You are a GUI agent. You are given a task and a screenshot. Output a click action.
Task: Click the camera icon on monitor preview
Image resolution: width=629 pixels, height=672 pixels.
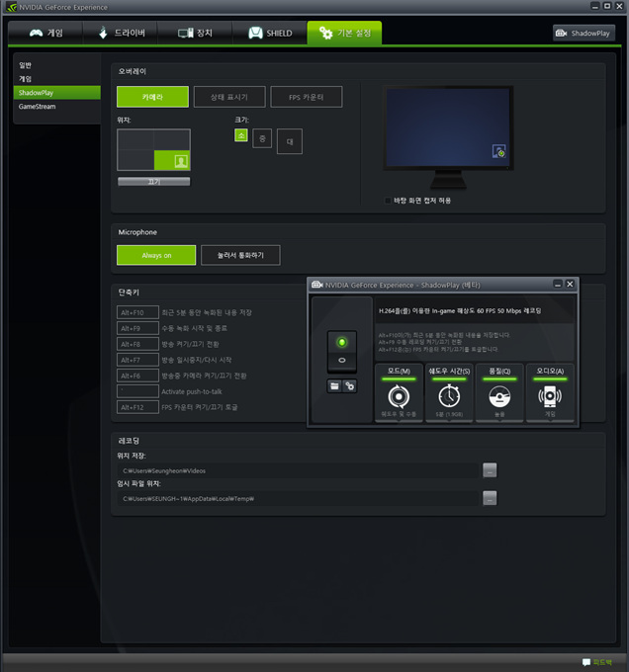point(499,153)
